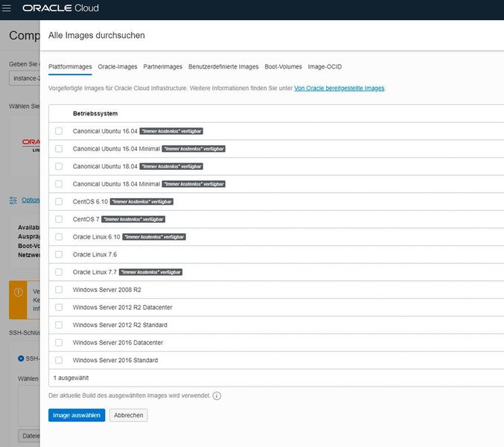Click the Windows Server 2008 R2 label
This screenshot has width=504, height=447.
107,290
